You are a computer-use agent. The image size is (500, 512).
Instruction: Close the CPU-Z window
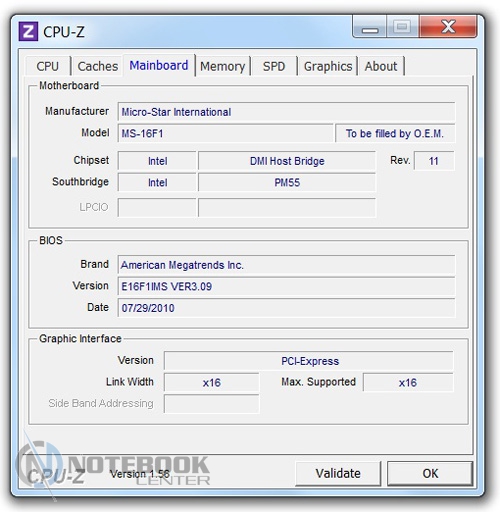pos(448,27)
